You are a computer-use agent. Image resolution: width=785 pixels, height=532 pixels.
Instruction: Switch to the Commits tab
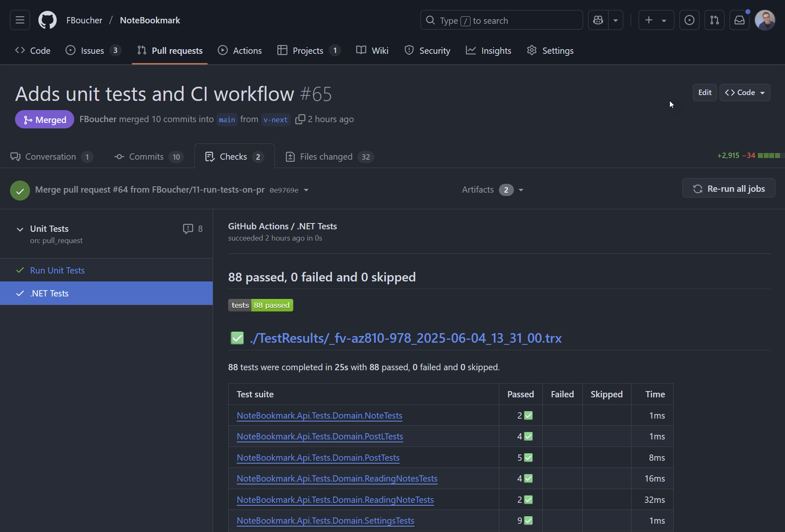[148, 156]
